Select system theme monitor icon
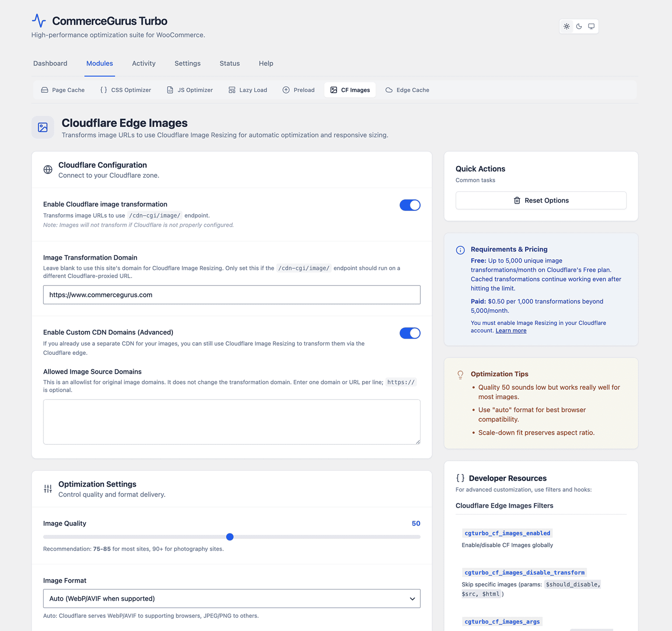Image resolution: width=672 pixels, height=631 pixels. click(x=591, y=26)
